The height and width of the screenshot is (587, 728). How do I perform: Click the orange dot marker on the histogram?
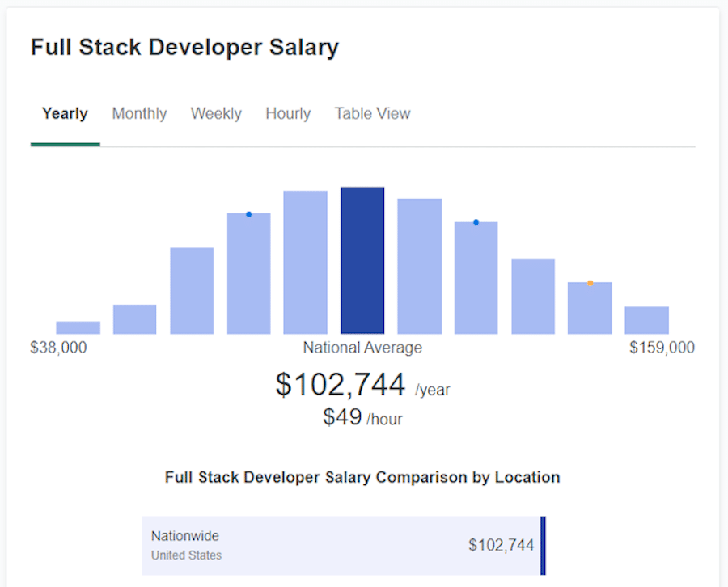click(x=590, y=282)
